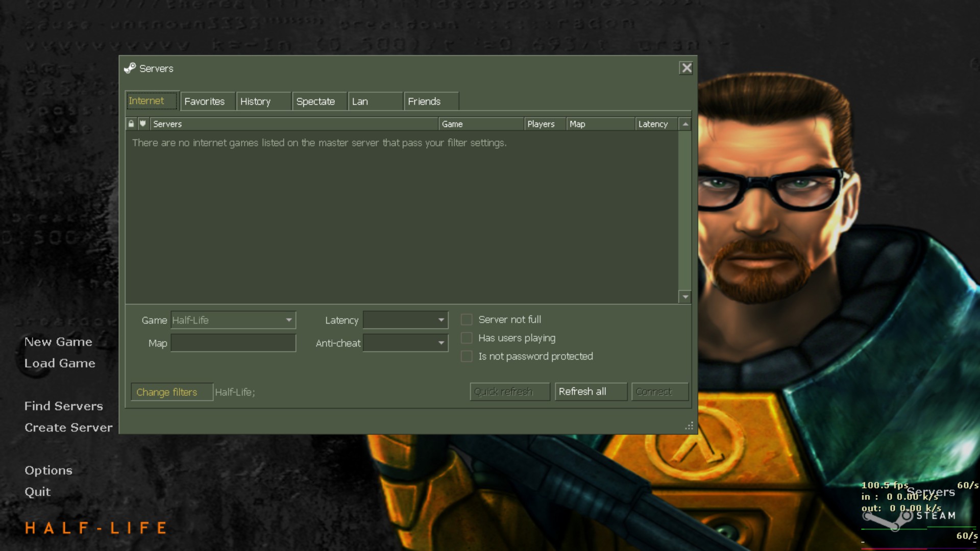Viewport: 980px width, 551px height.
Task: Click the Change filters button
Action: 172,392
